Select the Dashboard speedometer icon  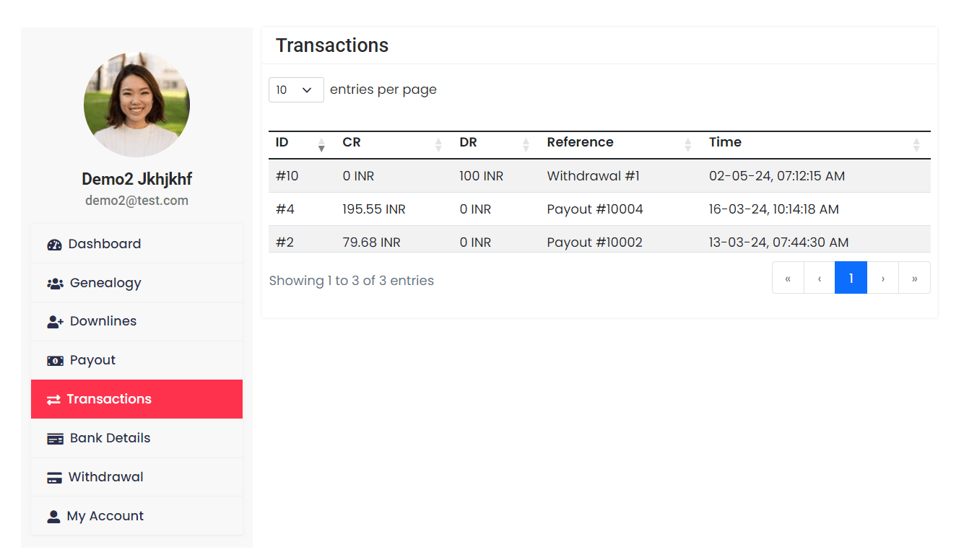54,244
